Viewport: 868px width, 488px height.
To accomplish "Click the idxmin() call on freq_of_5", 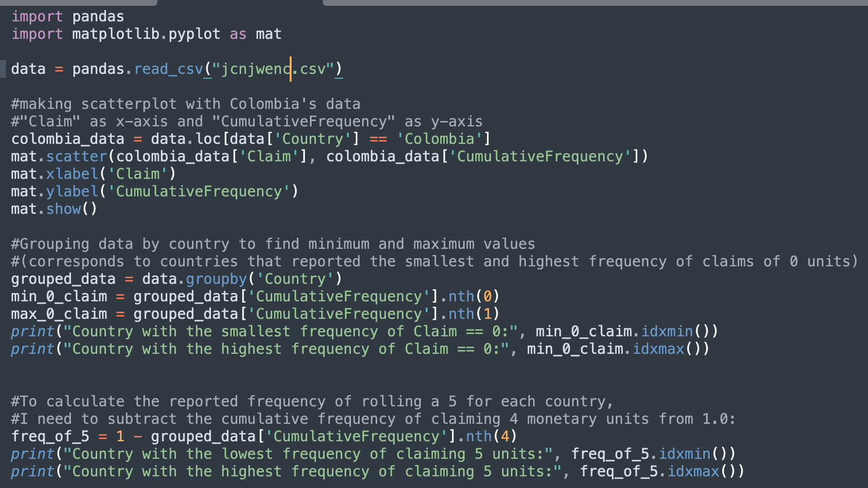I will (684, 453).
